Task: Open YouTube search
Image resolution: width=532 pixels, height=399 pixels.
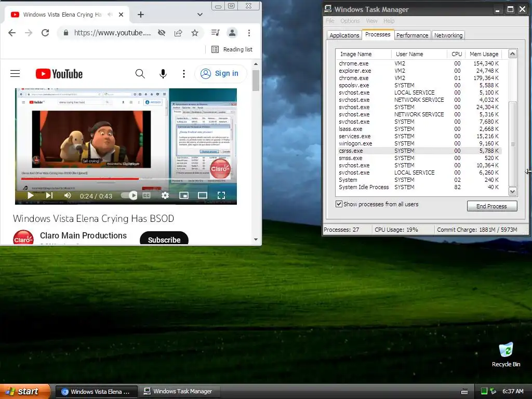Action: point(140,74)
